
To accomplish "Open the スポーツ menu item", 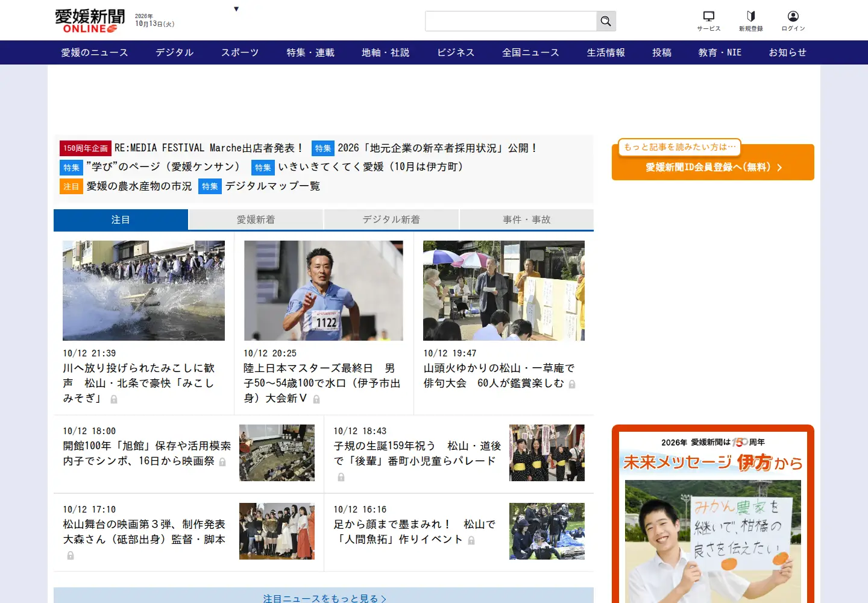I will tap(240, 52).
